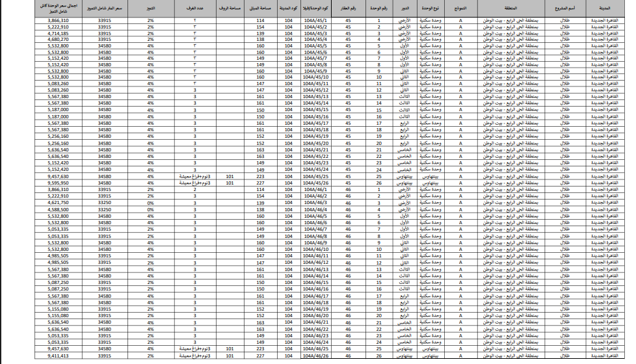
Task: Click total price cell 4,714,185
Action: (x=58, y=33)
